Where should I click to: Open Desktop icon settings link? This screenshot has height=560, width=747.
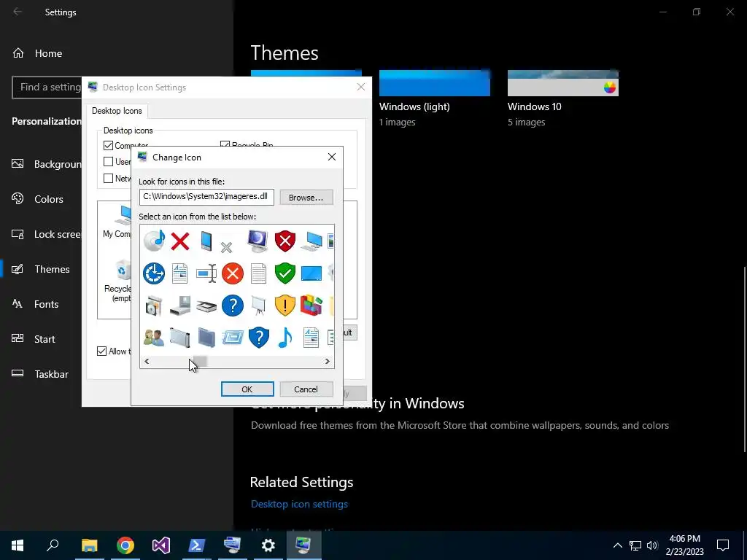tap(299, 504)
